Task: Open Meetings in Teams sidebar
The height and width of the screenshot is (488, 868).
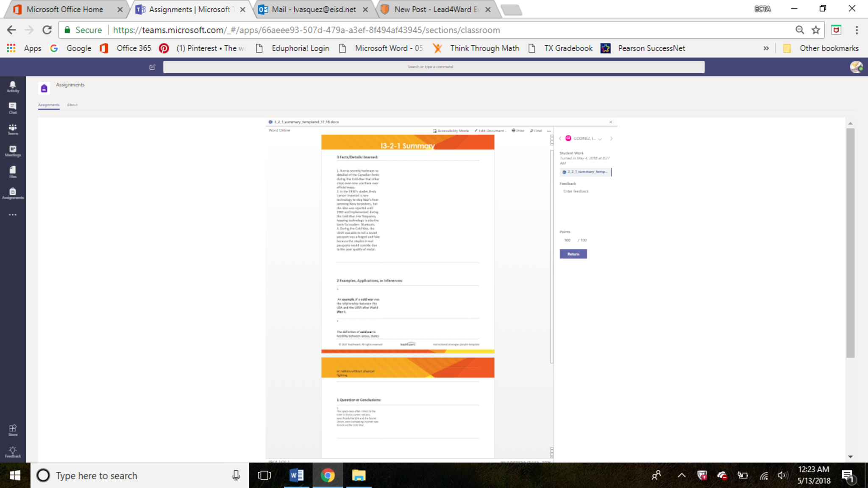Action: point(13,151)
